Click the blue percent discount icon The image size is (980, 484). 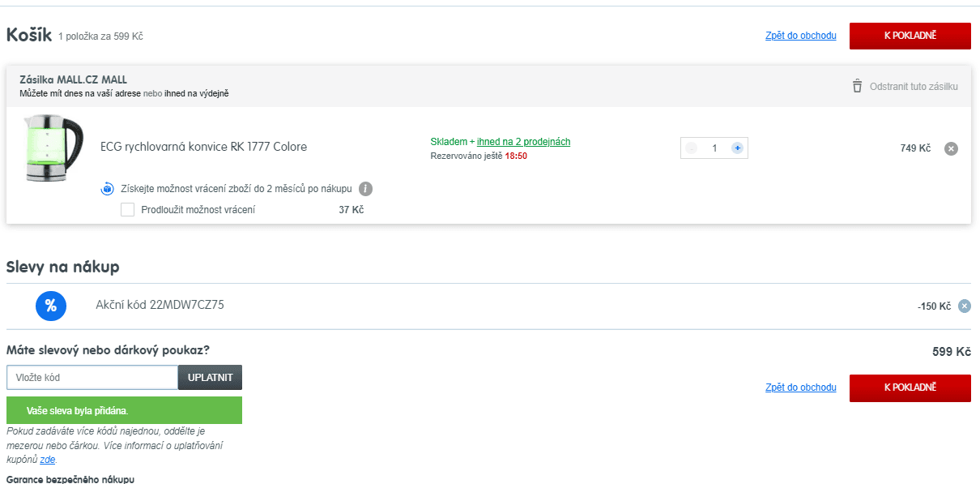(50, 306)
